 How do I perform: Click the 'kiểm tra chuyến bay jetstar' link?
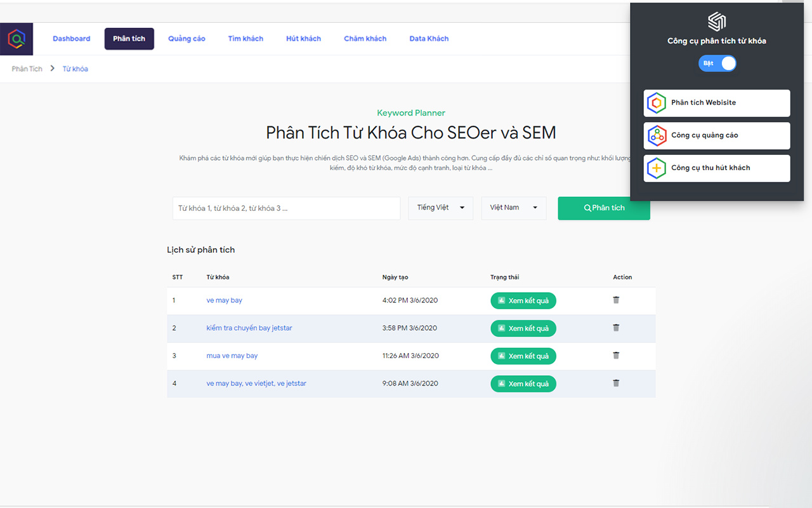(x=249, y=328)
